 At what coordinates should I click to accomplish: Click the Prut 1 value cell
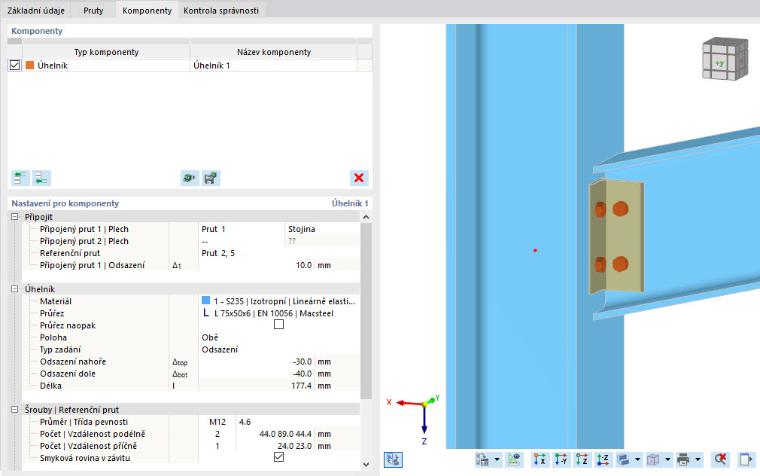tap(241, 229)
